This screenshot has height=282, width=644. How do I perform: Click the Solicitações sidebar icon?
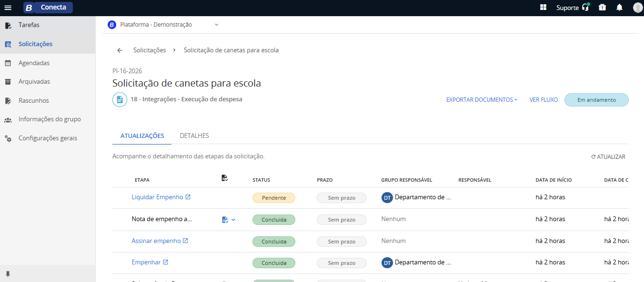(8, 44)
